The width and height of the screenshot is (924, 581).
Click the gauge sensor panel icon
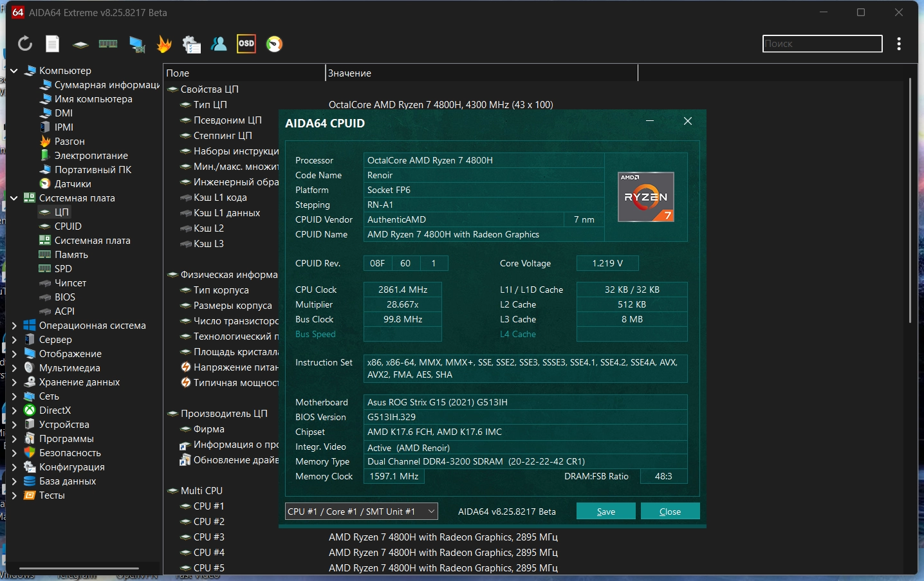(275, 44)
